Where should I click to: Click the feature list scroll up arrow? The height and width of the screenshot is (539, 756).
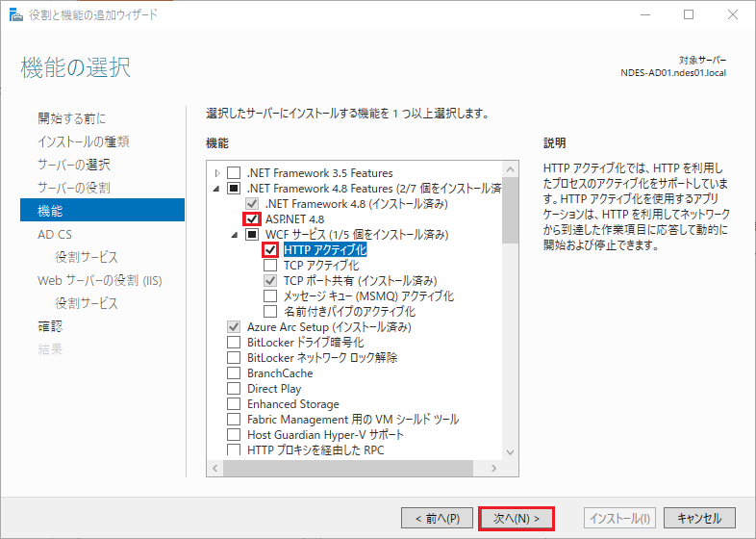point(510,169)
